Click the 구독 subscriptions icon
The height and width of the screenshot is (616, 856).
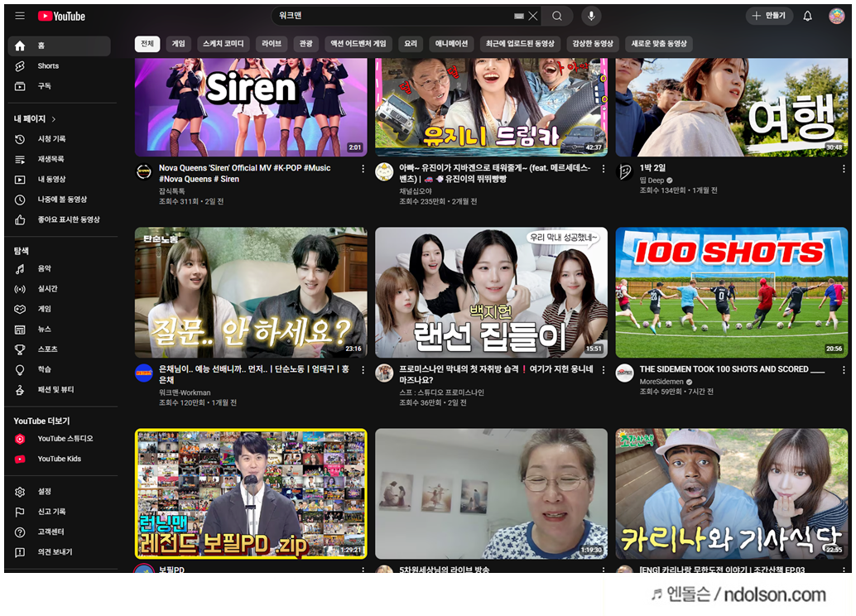point(20,86)
